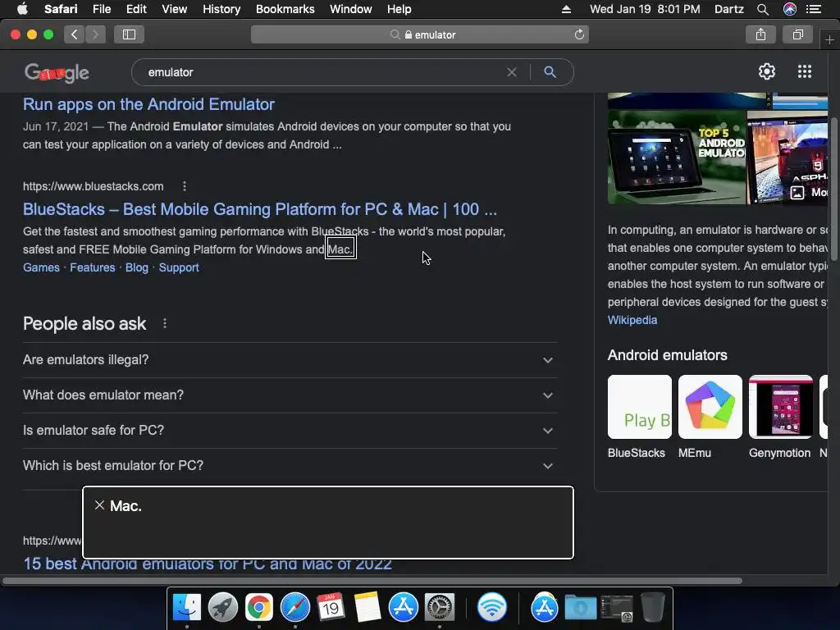Open a new tab with the plus button

coord(829,39)
